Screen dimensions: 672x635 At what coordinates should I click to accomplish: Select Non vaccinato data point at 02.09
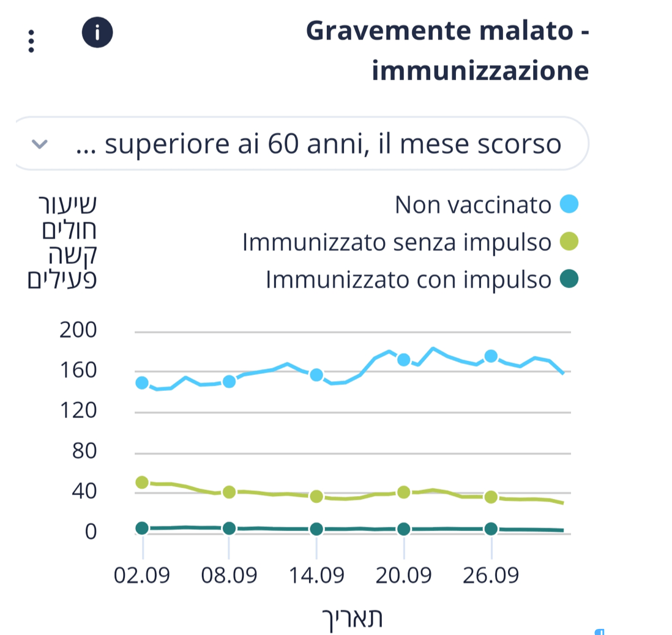click(142, 383)
